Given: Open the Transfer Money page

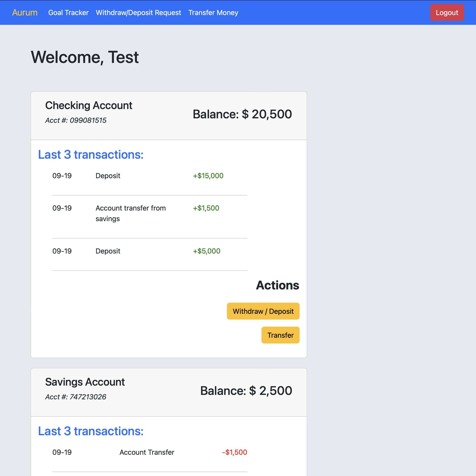Looking at the screenshot, I should (x=213, y=13).
